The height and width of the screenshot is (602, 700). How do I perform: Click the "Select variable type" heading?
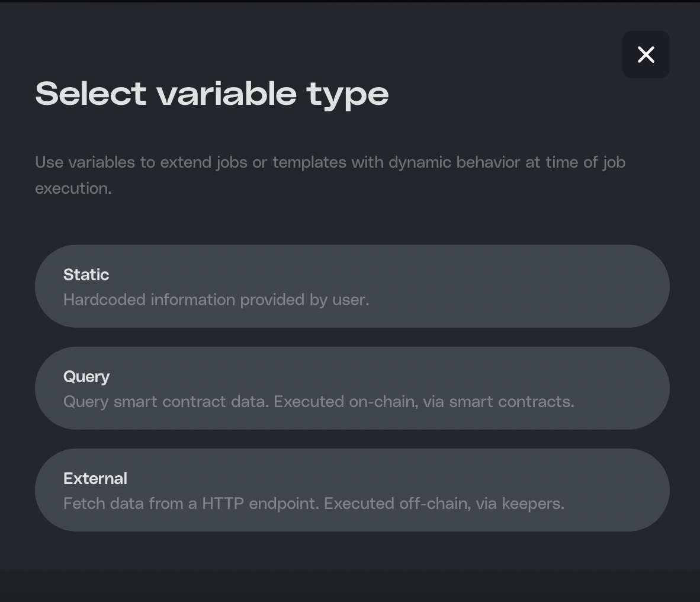[211, 94]
